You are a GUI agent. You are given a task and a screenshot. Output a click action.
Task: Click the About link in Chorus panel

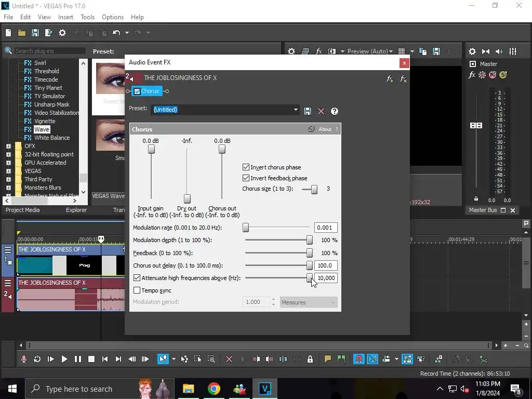click(325, 129)
